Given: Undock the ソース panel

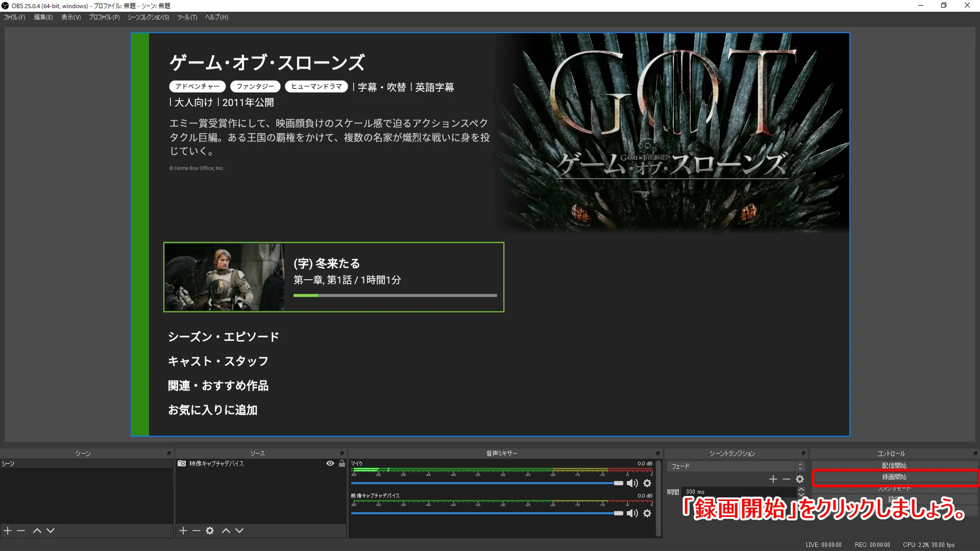Looking at the screenshot, I should pos(342,453).
